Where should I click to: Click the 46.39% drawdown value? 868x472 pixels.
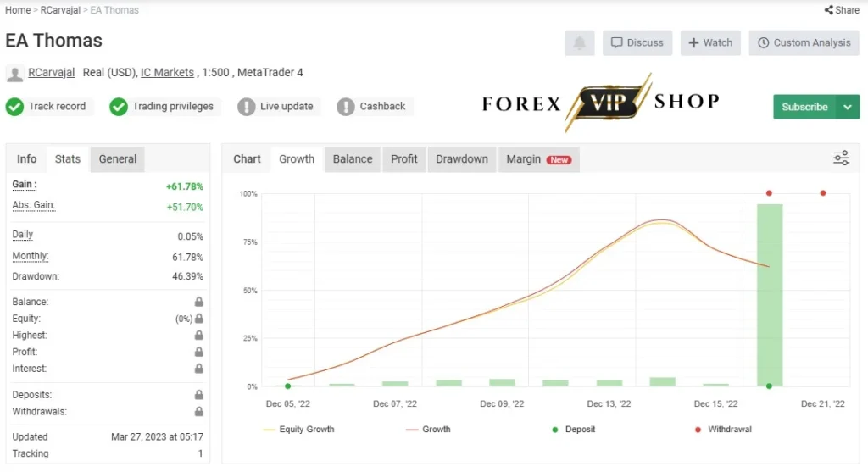(187, 276)
